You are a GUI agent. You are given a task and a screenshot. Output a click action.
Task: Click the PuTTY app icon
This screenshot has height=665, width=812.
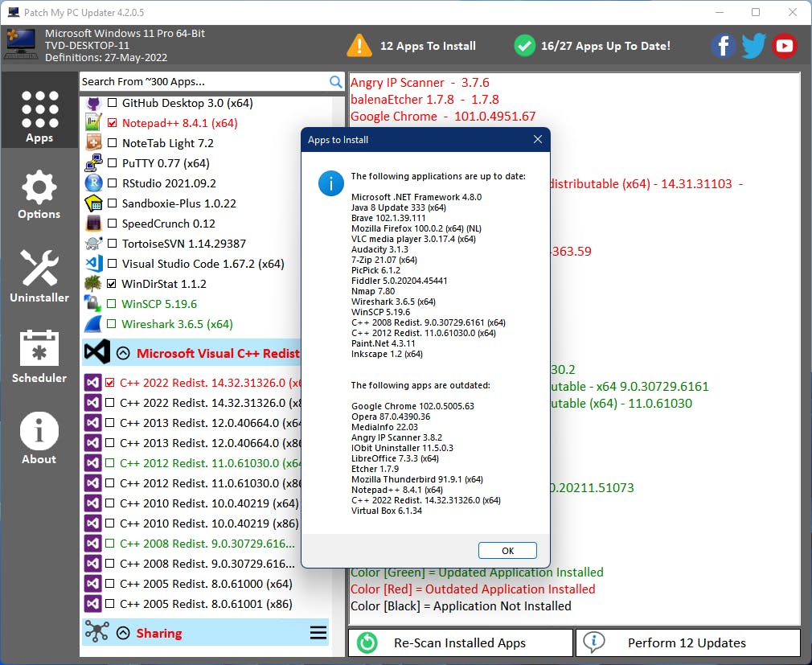[93, 162]
